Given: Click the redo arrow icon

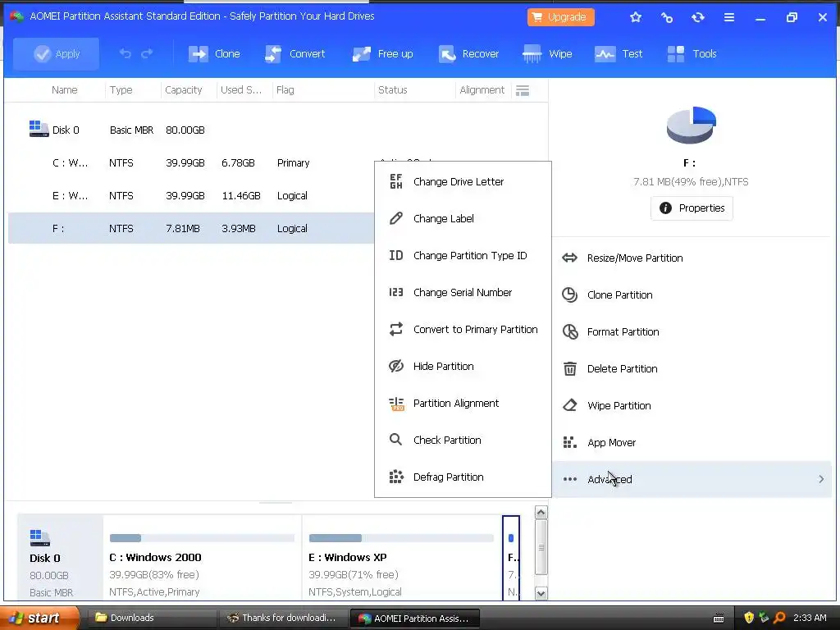Looking at the screenshot, I should pos(147,53).
